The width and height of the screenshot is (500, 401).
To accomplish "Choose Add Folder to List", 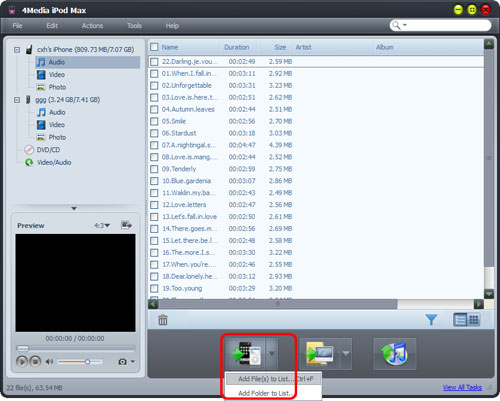I will pos(274,393).
